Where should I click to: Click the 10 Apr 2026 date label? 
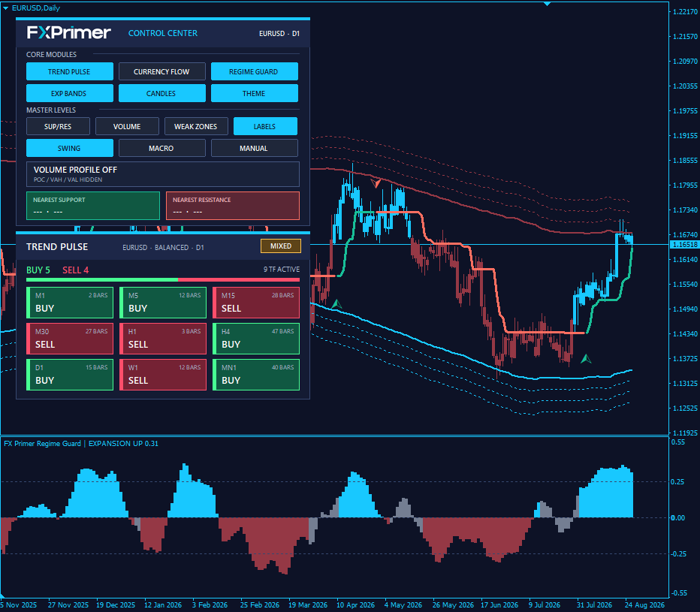[355, 604]
